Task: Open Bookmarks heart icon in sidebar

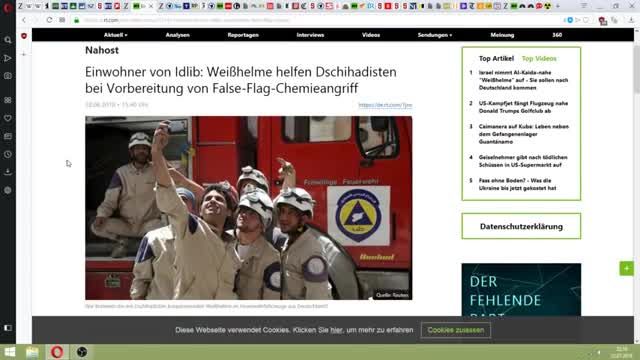Action: 8,118
